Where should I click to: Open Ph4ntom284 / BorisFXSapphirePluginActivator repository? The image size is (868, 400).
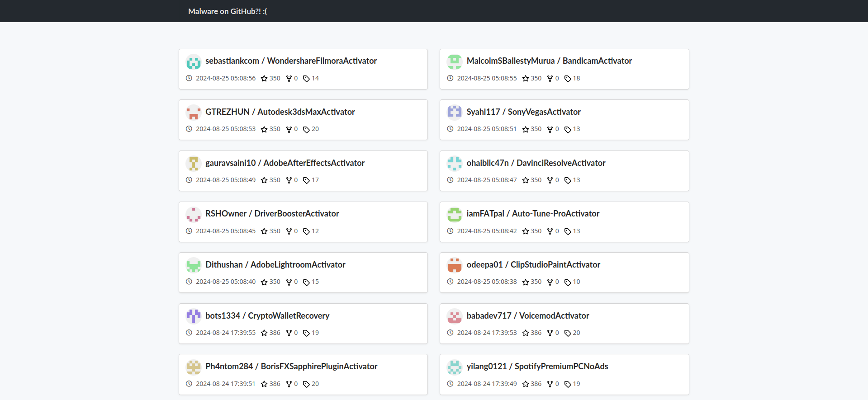click(291, 367)
